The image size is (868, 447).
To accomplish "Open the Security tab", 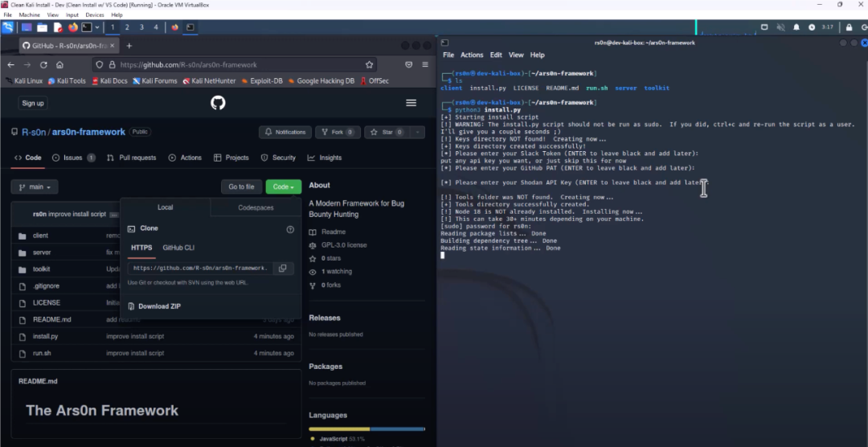I will click(278, 158).
